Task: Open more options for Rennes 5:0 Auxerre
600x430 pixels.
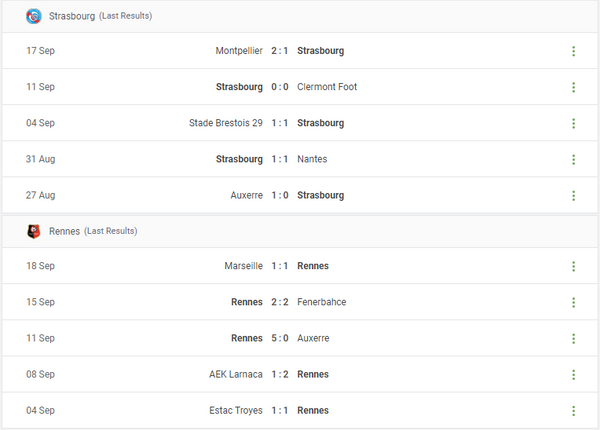Action: 573,338
